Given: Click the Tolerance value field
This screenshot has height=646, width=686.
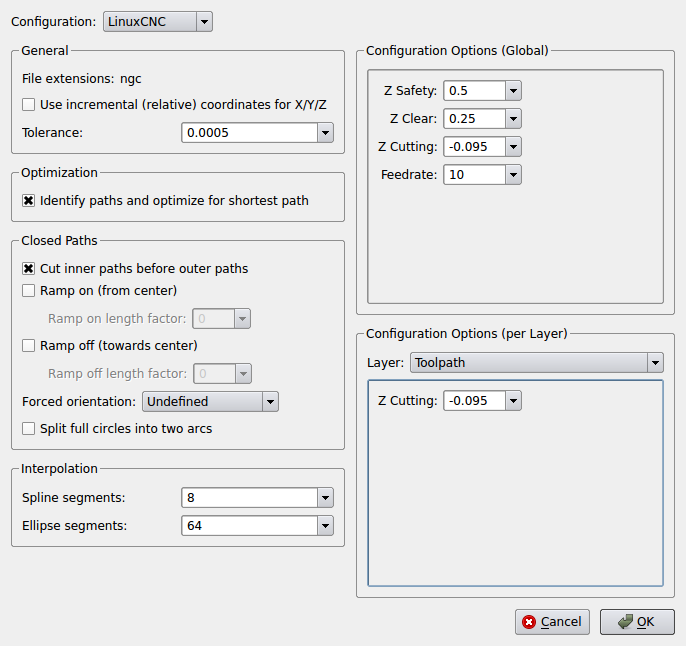Looking at the screenshot, I should click(249, 133).
